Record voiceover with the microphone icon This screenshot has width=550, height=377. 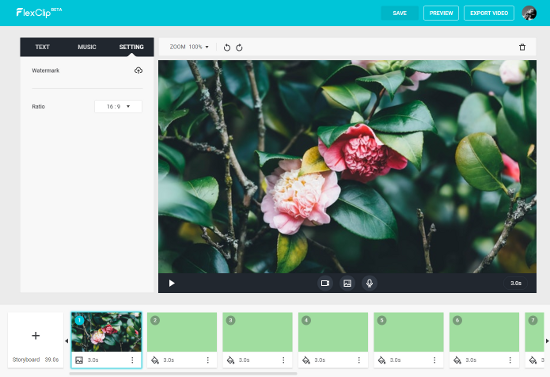point(369,283)
